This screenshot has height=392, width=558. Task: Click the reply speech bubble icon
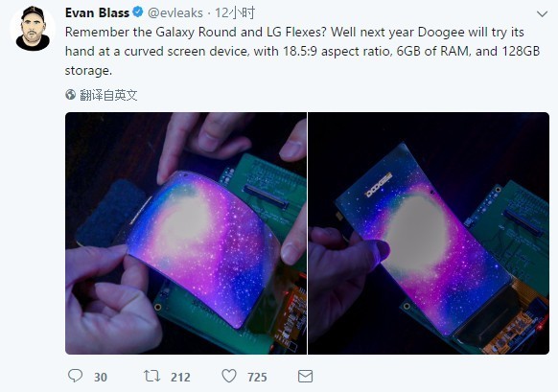coord(75,376)
